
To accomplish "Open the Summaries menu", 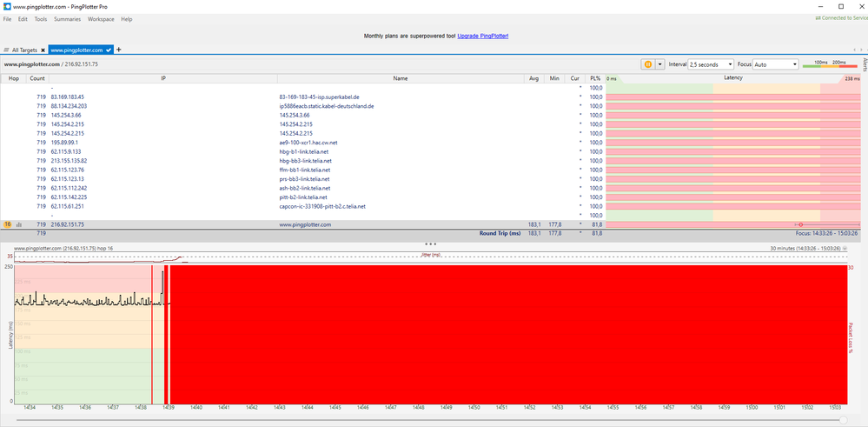I will pyautogui.click(x=67, y=19).
